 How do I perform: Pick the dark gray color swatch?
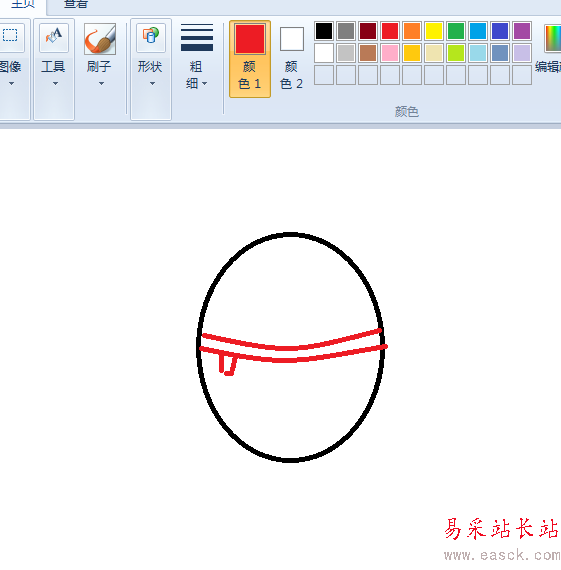pos(346,31)
